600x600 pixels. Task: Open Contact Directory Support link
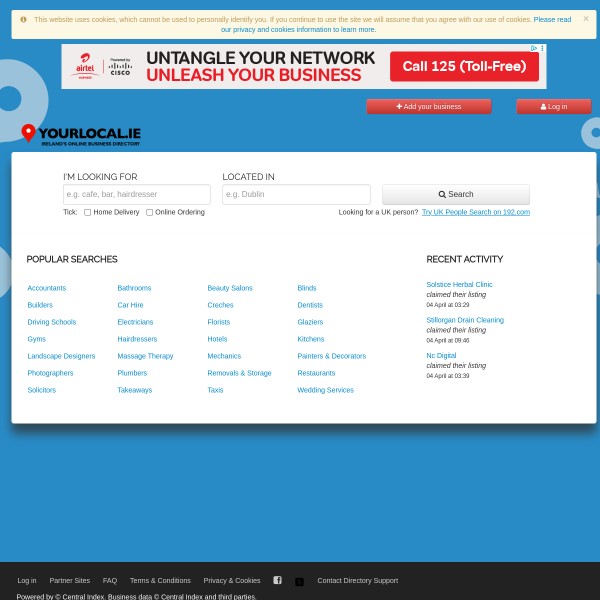click(358, 580)
